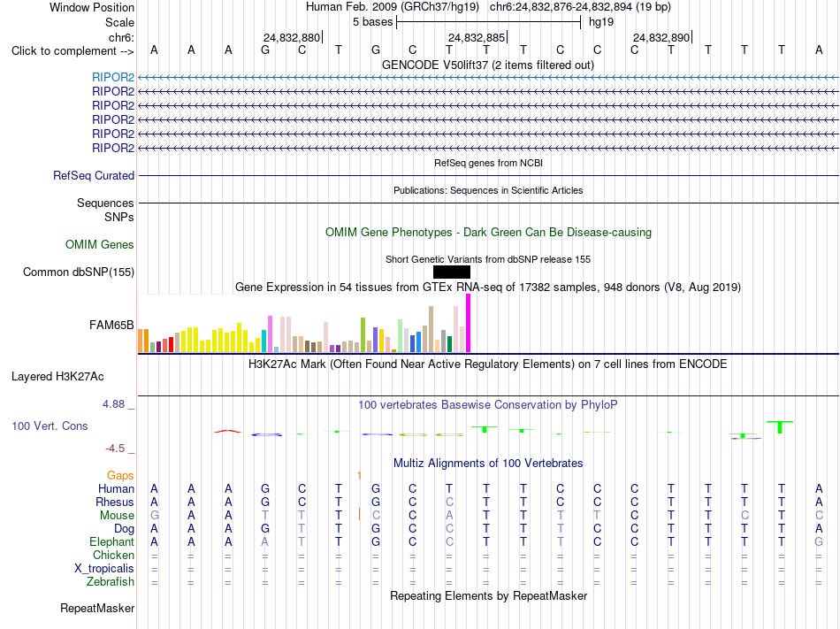840x629 pixels.
Task: Open the RepeatMasker track label
Action: coord(97,608)
